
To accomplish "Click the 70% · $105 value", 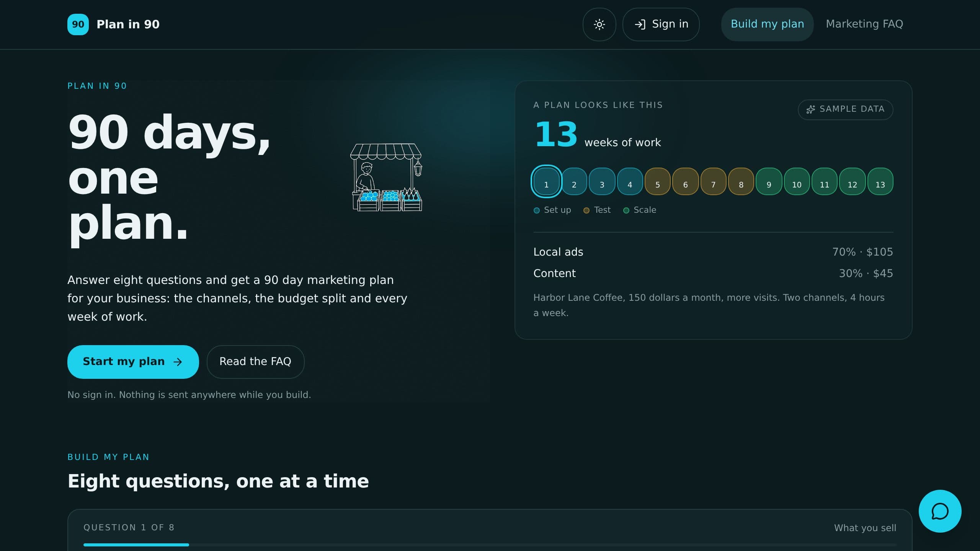I will click(862, 252).
